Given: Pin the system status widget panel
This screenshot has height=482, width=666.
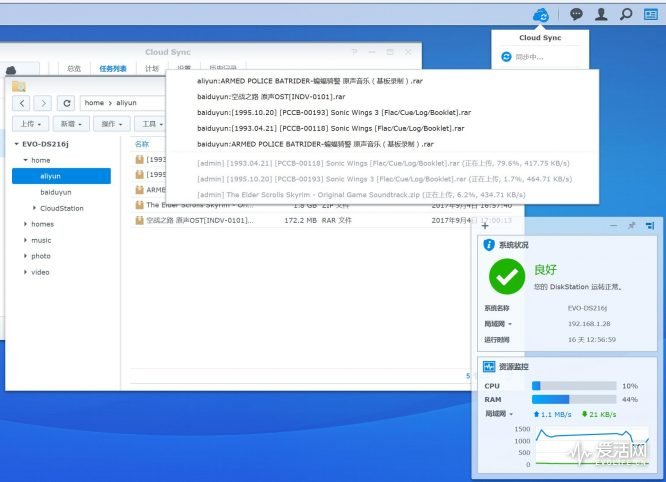Looking at the screenshot, I should pos(631,226).
